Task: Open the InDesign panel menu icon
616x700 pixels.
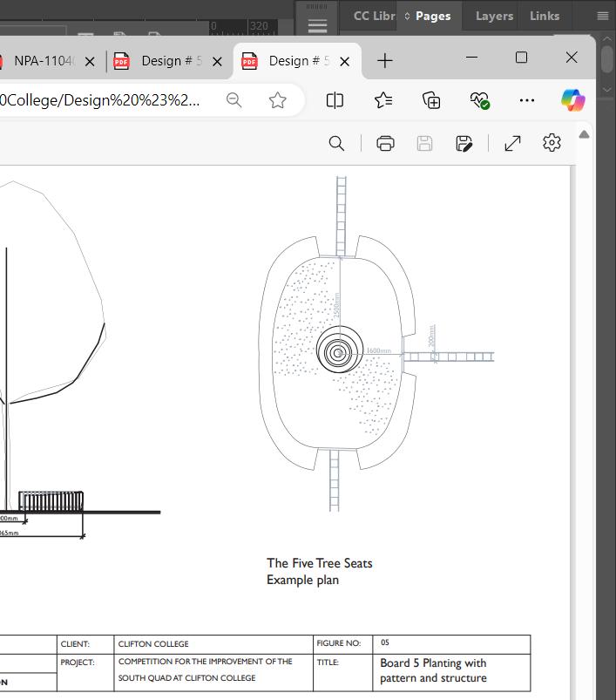Action: coord(603,16)
